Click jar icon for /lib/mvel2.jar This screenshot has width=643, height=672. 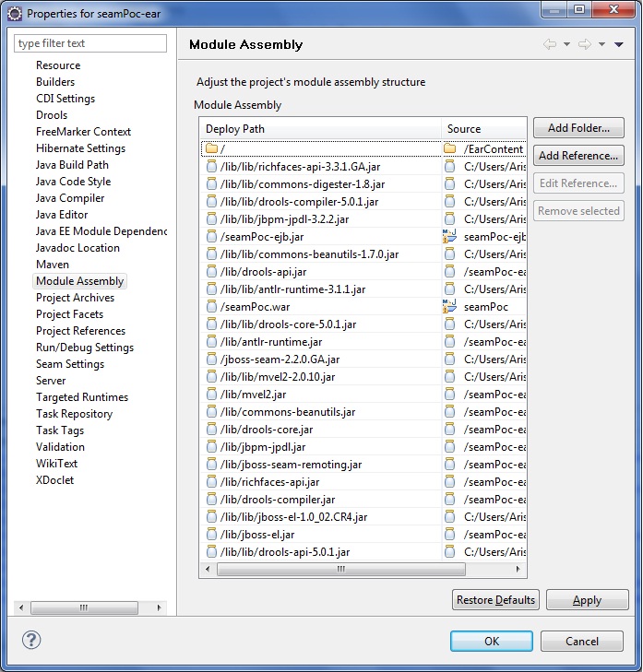pyautogui.click(x=211, y=395)
